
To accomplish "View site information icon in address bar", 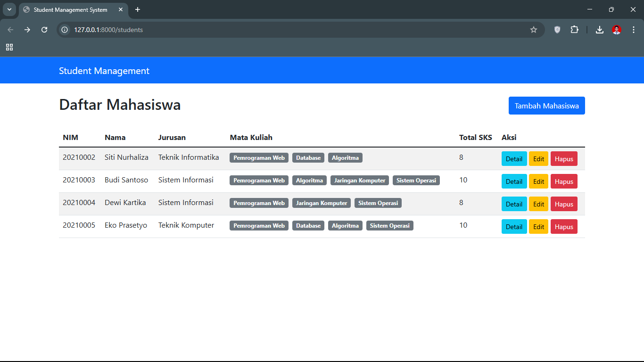I will pos(65,30).
